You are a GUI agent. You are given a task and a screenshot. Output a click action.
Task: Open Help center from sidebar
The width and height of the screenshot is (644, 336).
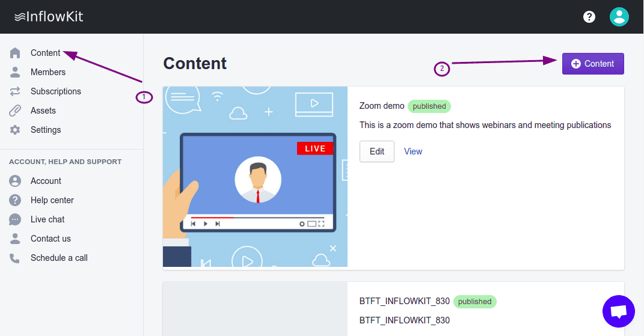coord(52,200)
